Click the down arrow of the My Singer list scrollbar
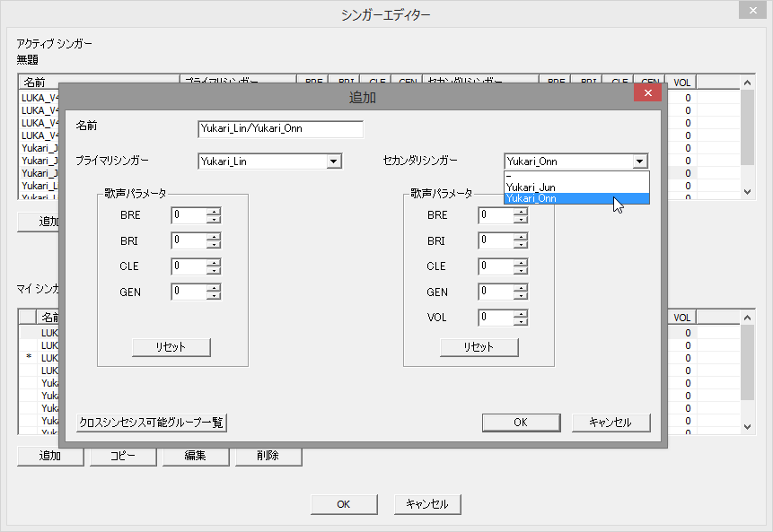 coord(747,426)
